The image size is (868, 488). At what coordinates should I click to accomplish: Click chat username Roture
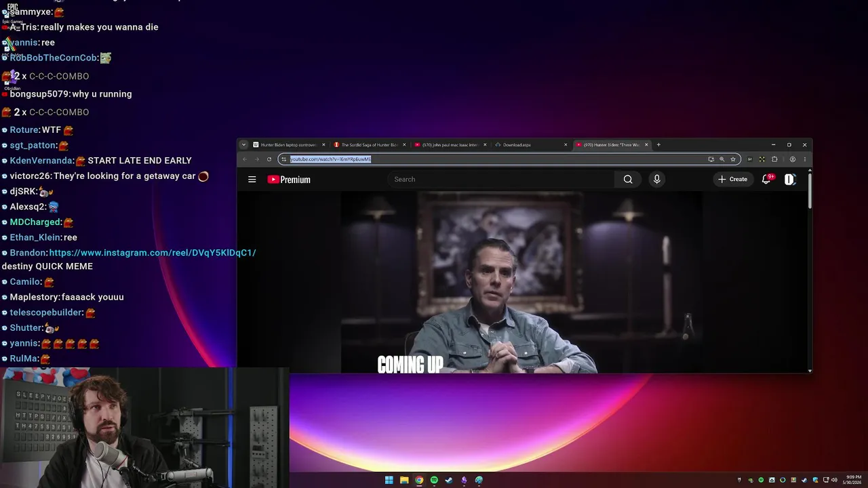click(24, 130)
